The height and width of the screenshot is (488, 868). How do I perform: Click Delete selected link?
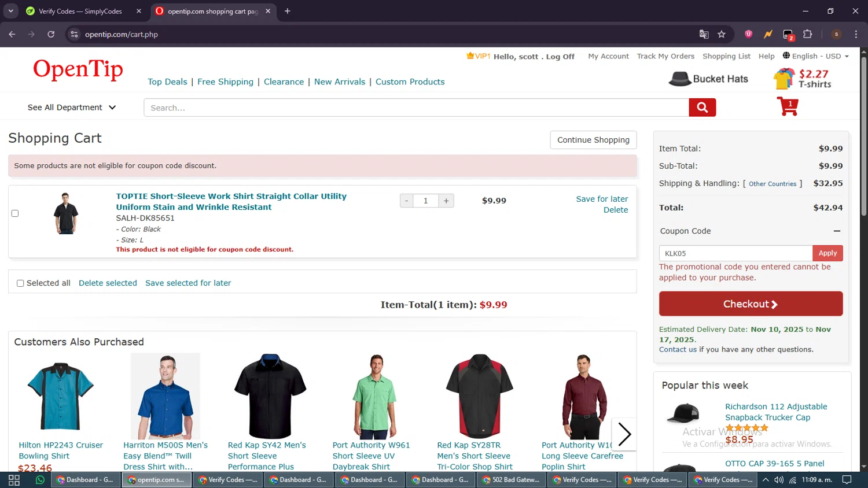[108, 283]
